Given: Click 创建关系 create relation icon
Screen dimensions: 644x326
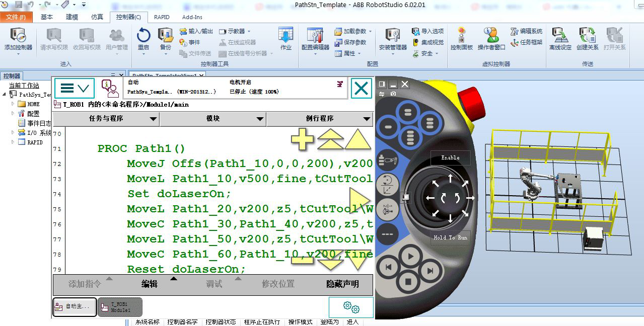Looking at the screenshot, I should tap(587, 36).
